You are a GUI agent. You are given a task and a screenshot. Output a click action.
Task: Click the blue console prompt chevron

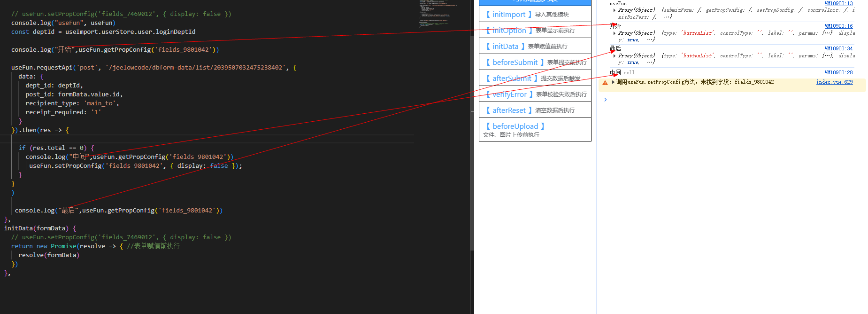606,100
